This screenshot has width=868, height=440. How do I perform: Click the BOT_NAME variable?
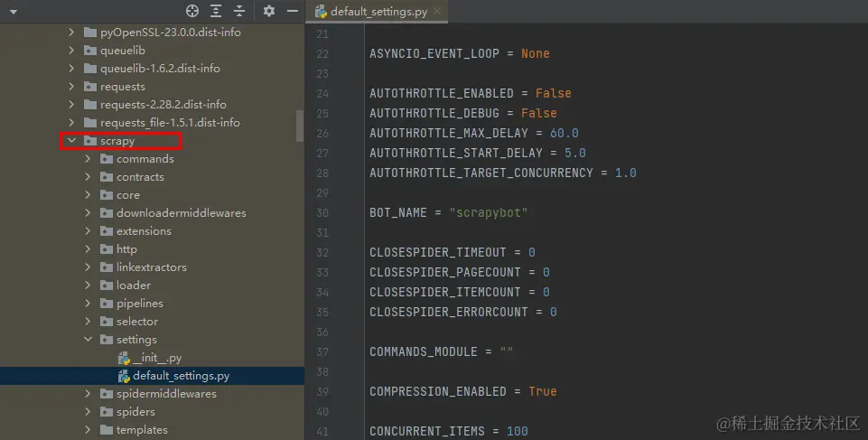(398, 212)
